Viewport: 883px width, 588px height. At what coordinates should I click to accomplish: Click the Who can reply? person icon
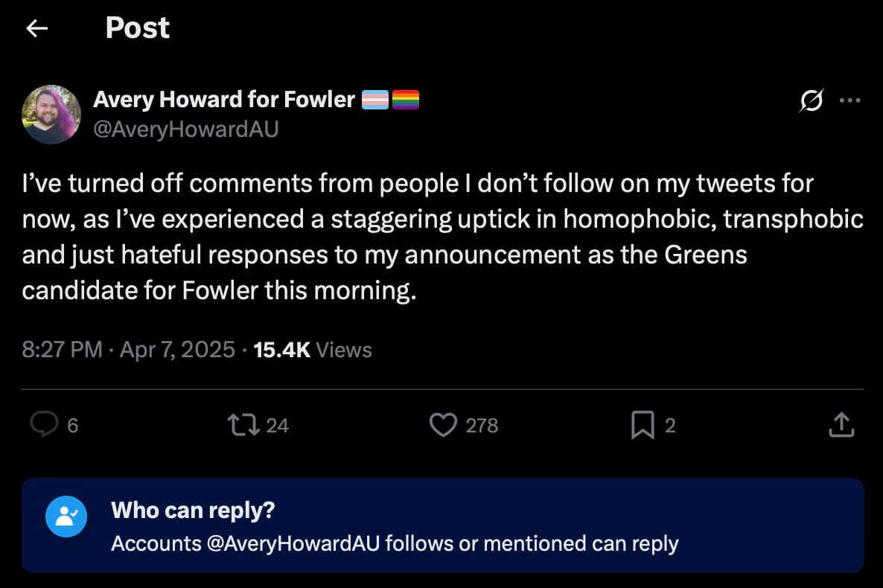click(x=66, y=517)
